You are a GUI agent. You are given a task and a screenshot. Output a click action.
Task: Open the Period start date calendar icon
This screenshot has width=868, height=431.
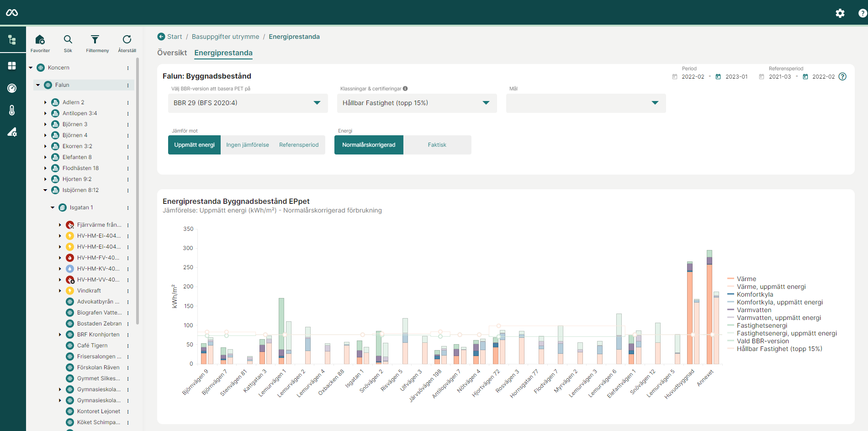pyautogui.click(x=675, y=77)
